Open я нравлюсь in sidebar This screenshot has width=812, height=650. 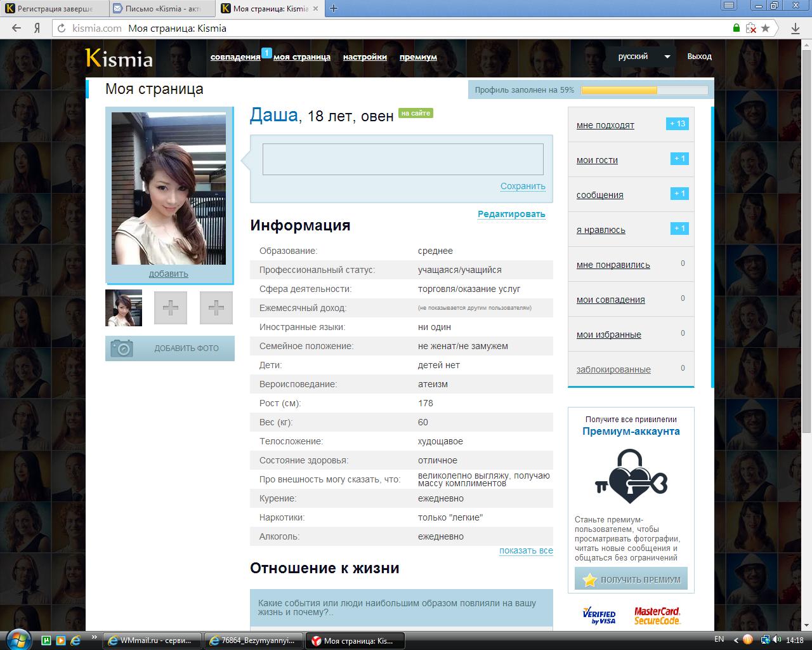pyautogui.click(x=601, y=230)
